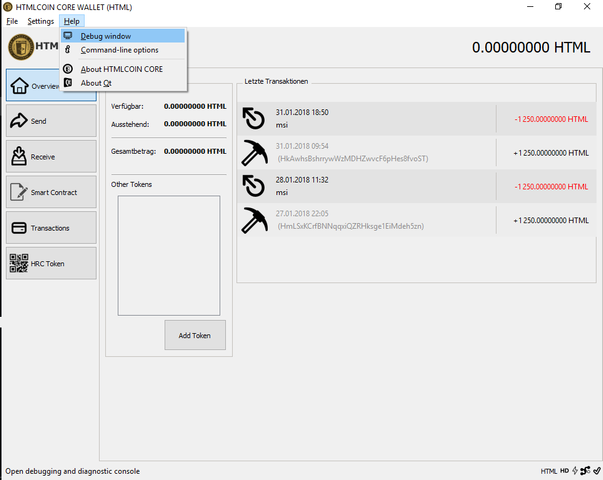
Task: Click the Letzte Transaktionen heading
Action: pos(276,82)
